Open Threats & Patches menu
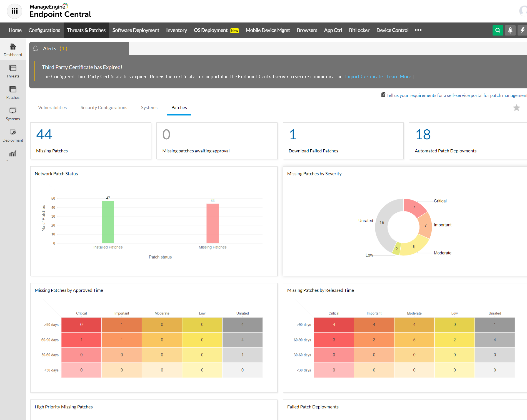Image resolution: width=527 pixels, height=420 pixels. click(x=86, y=30)
